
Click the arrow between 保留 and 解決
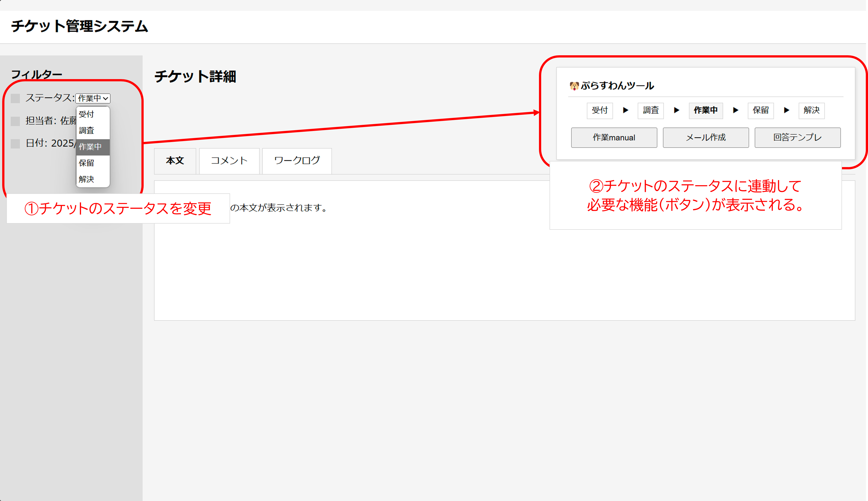[786, 111]
